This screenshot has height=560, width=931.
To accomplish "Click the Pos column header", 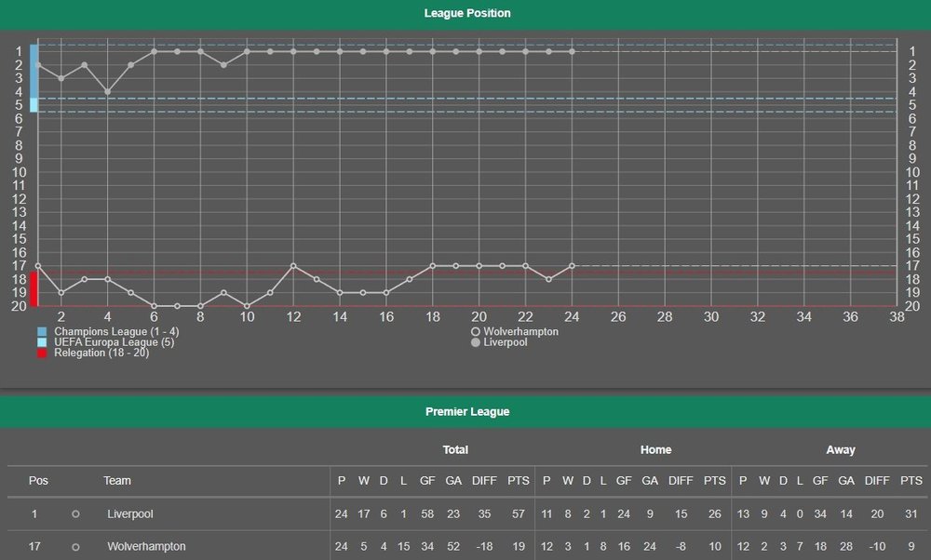I will tap(38, 481).
